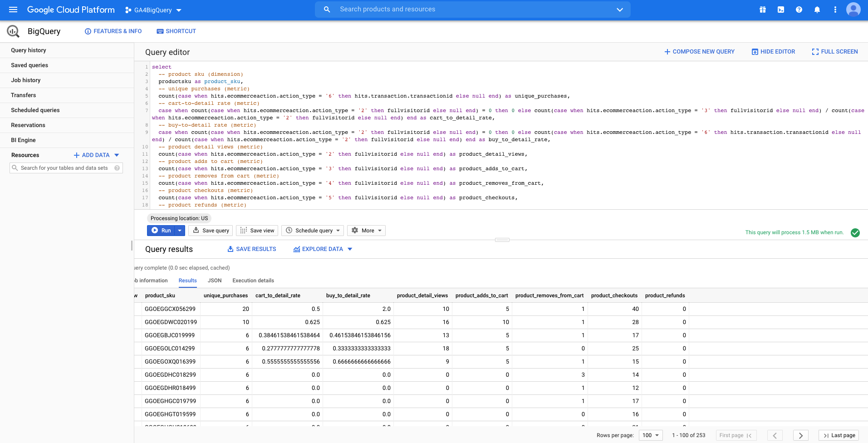Screen dimensions: 868x443
Task: Open Full Screen editor mode
Action: pyautogui.click(x=835, y=52)
